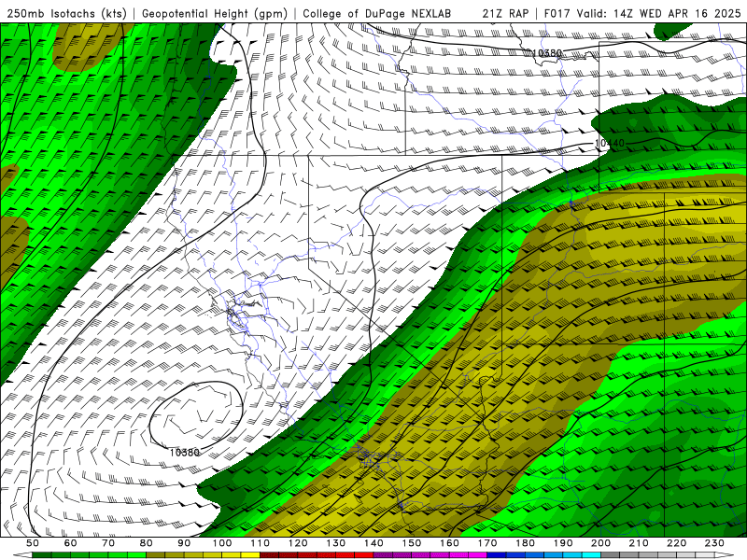Click the "F017 Valid: 14Z WED APR 16 2025" text

point(642,13)
